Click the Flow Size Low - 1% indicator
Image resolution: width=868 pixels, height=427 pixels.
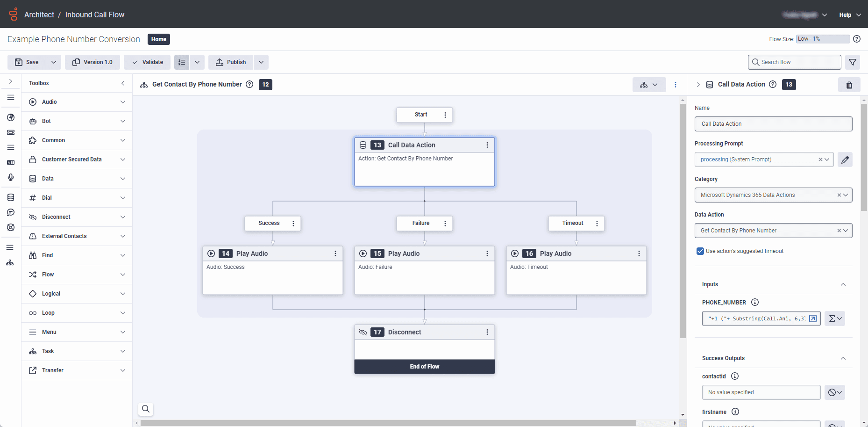[823, 39]
